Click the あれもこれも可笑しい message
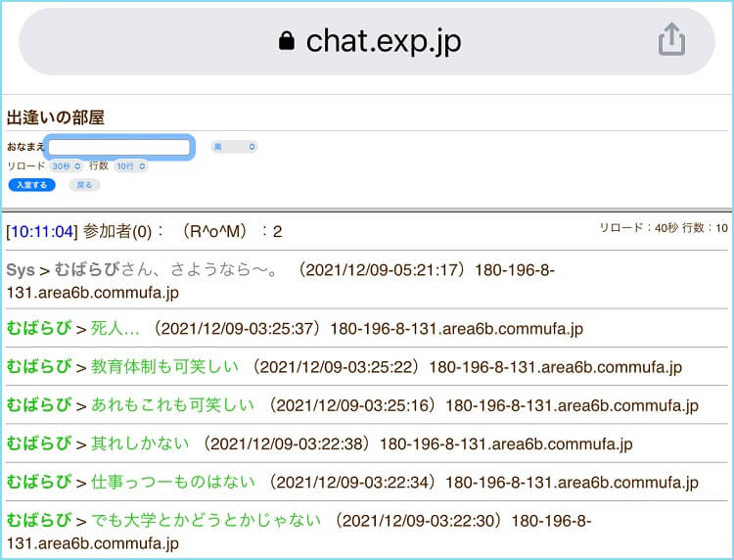Viewport: 734px width, 560px height. pos(172,405)
